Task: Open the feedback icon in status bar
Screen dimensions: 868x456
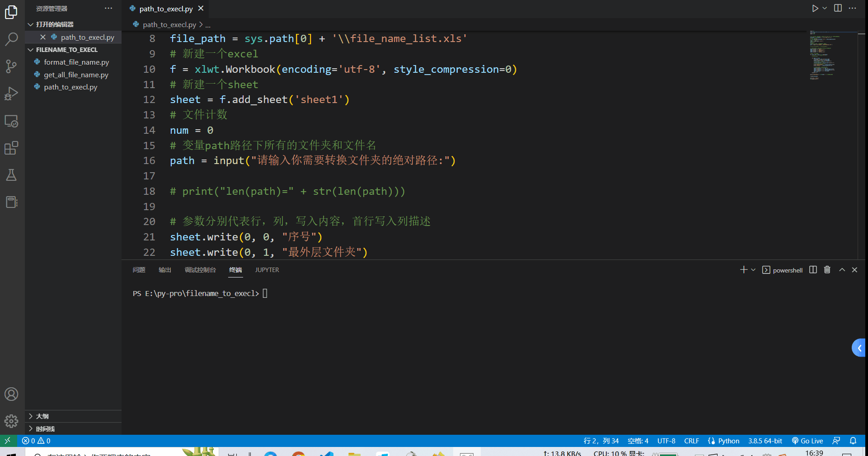Action: (836, 441)
